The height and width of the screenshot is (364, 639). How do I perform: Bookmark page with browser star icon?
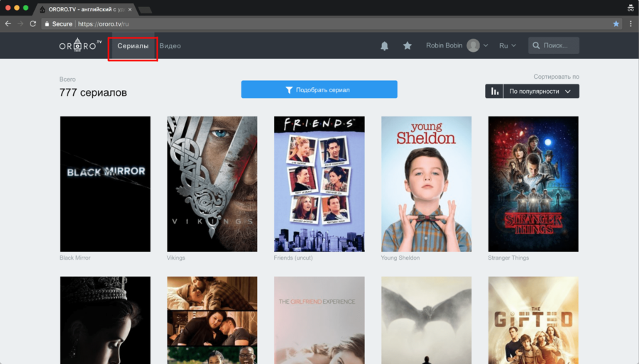click(616, 24)
